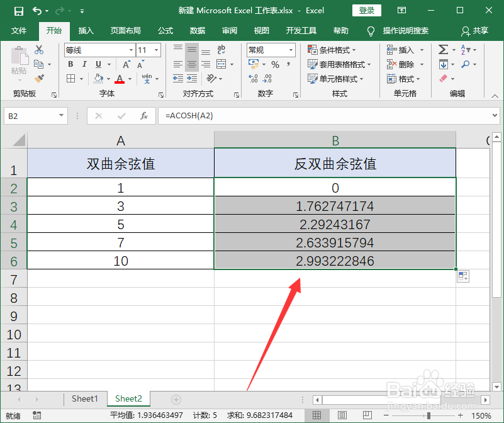
Task: Toggle bold formatting
Action: 70,64
